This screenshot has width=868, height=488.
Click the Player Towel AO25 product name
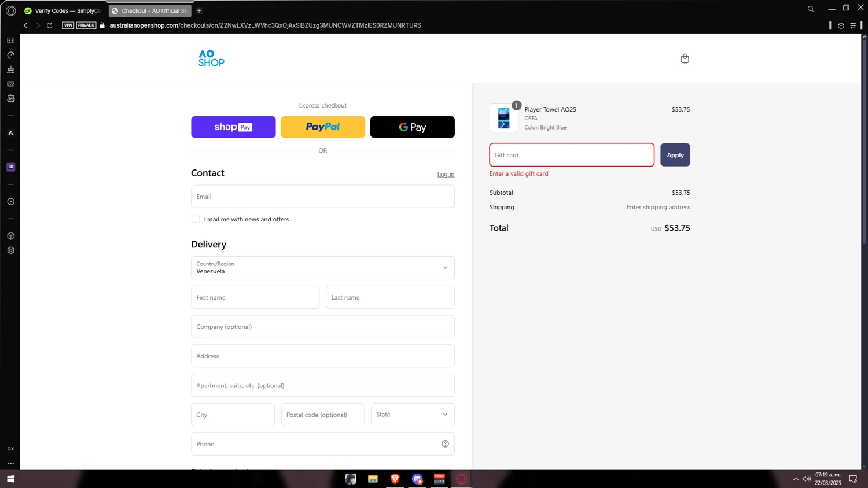[x=550, y=109]
